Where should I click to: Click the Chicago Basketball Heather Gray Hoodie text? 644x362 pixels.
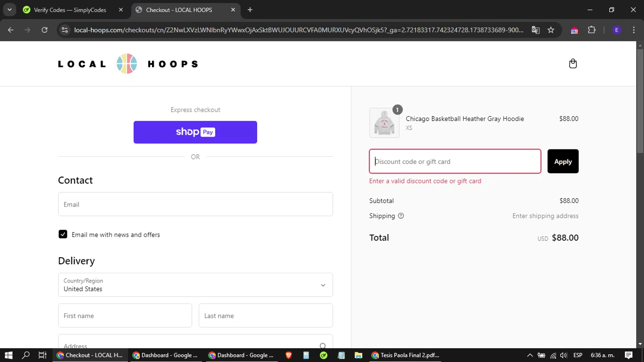click(x=465, y=119)
